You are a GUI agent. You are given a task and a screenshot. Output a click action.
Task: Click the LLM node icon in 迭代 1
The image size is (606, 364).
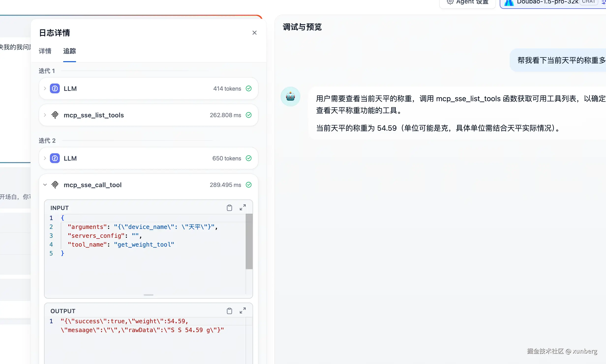[x=55, y=88]
